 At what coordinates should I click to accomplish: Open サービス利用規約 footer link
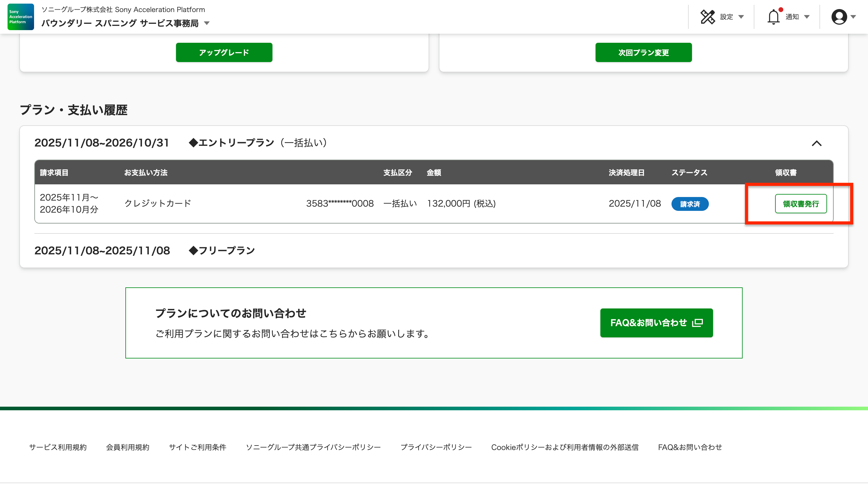58,447
